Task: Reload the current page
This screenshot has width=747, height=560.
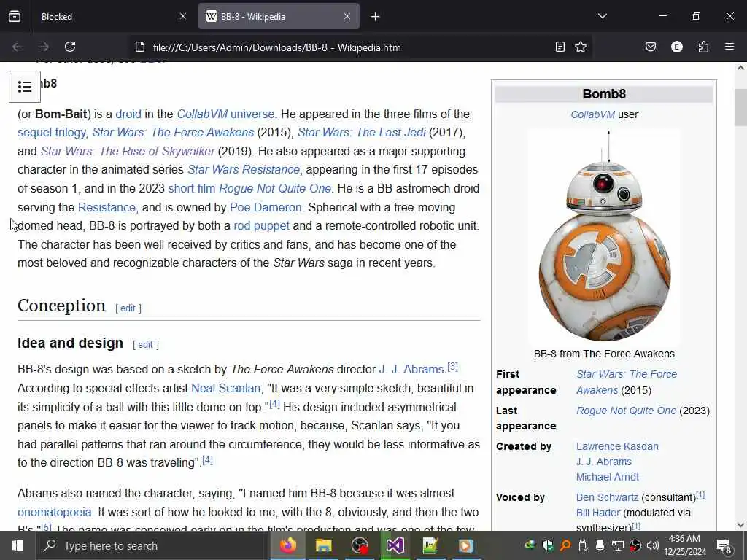Action: pos(70,47)
